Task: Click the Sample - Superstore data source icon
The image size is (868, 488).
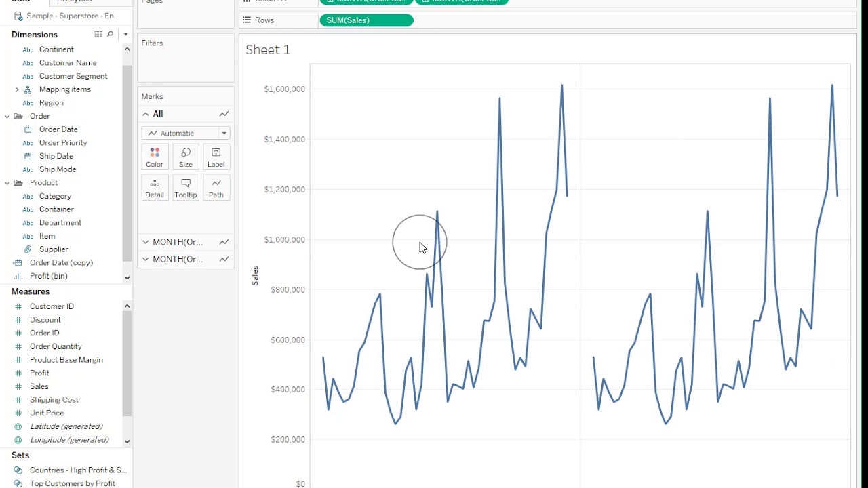Action: pyautogui.click(x=18, y=16)
